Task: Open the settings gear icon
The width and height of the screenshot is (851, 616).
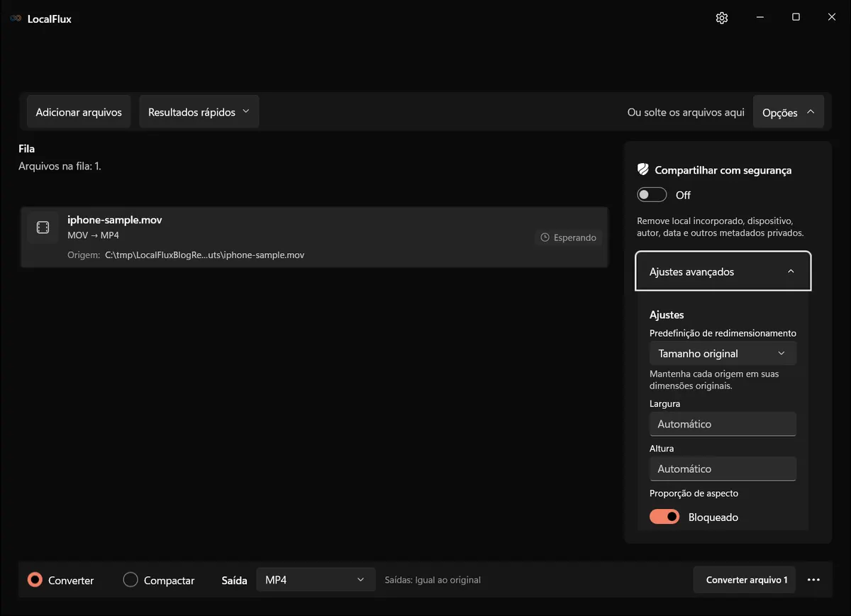Action: point(722,18)
